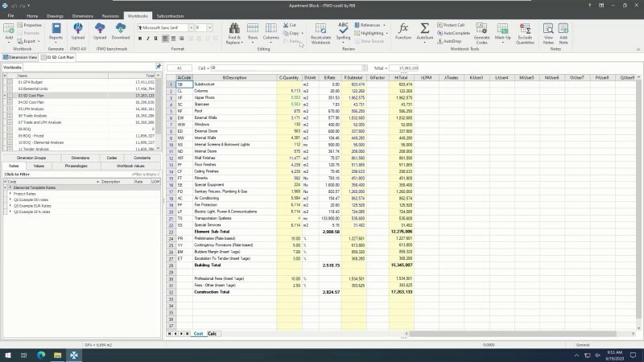Toggle bold text formatting
Image resolution: width=644 pixels, height=362 pixels.
coord(140,38)
